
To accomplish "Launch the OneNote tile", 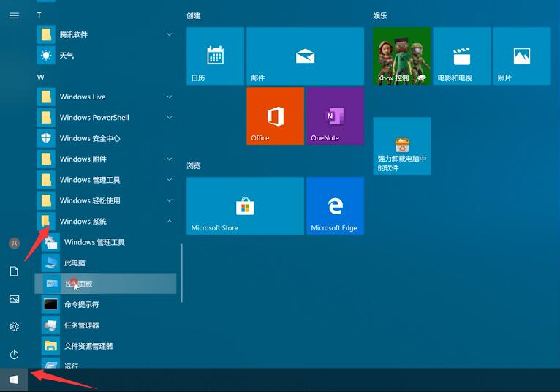I will 336,116.
